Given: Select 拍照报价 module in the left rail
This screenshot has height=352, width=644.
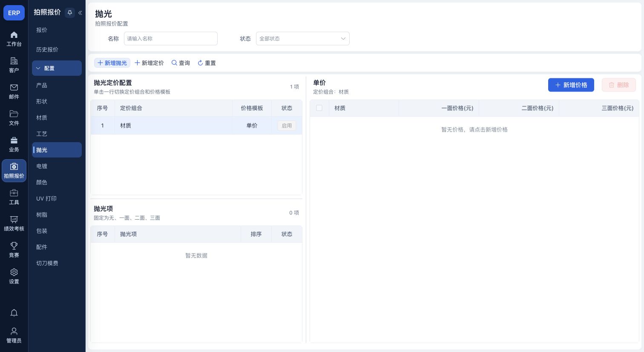Looking at the screenshot, I should [x=14, y=171].
